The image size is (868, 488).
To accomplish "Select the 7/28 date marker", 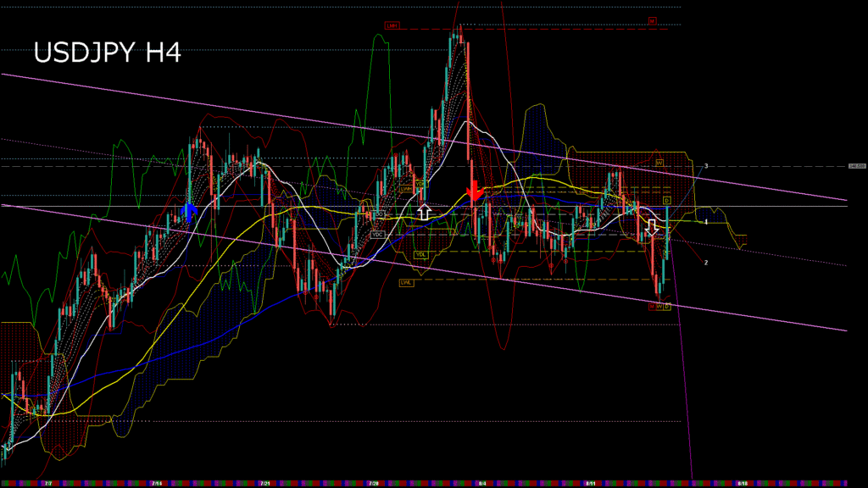I will (373, 483).
